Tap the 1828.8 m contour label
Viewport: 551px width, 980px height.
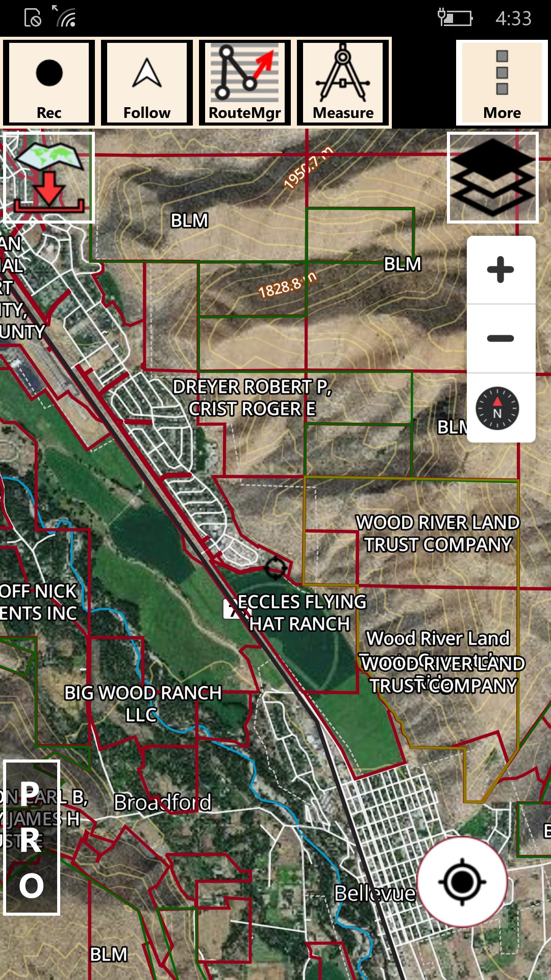point(287,285)
